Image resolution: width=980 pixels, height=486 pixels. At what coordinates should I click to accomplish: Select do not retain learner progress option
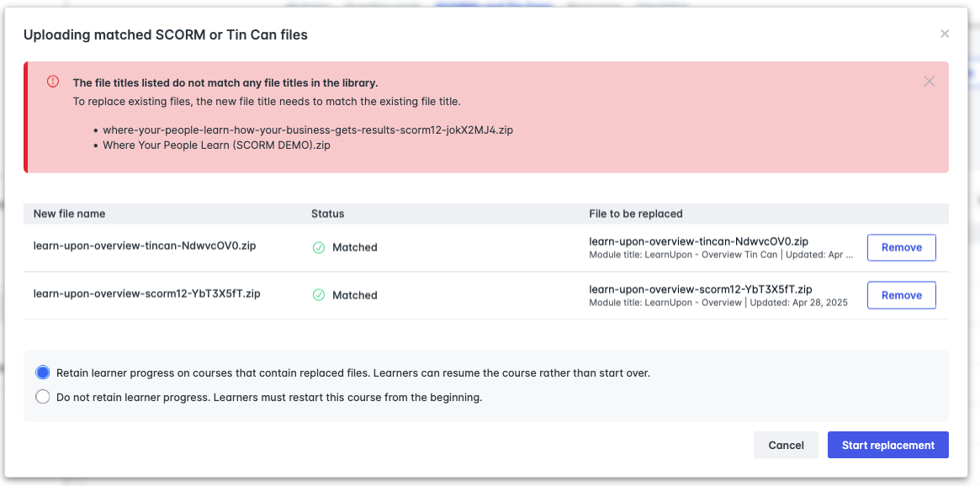pos(42,396)
